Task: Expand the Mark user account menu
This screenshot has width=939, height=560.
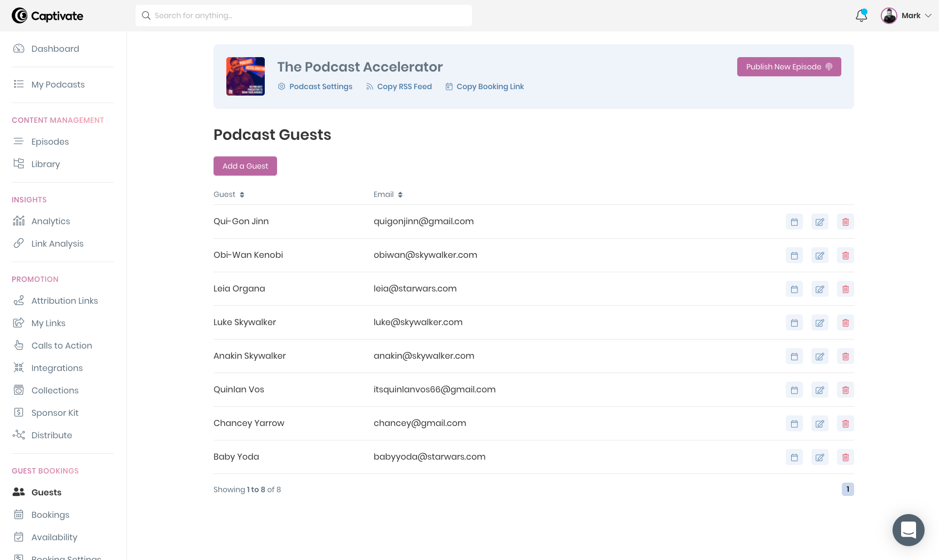Action: 906,16
